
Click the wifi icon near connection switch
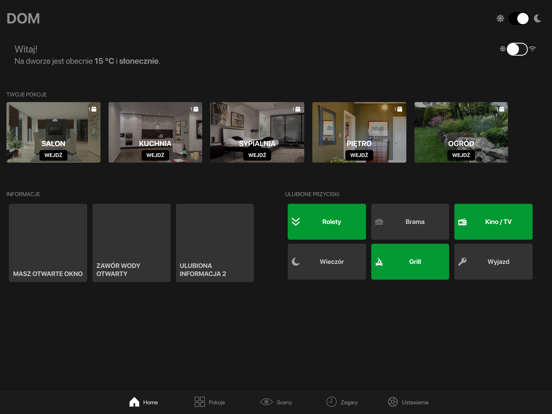533,48
